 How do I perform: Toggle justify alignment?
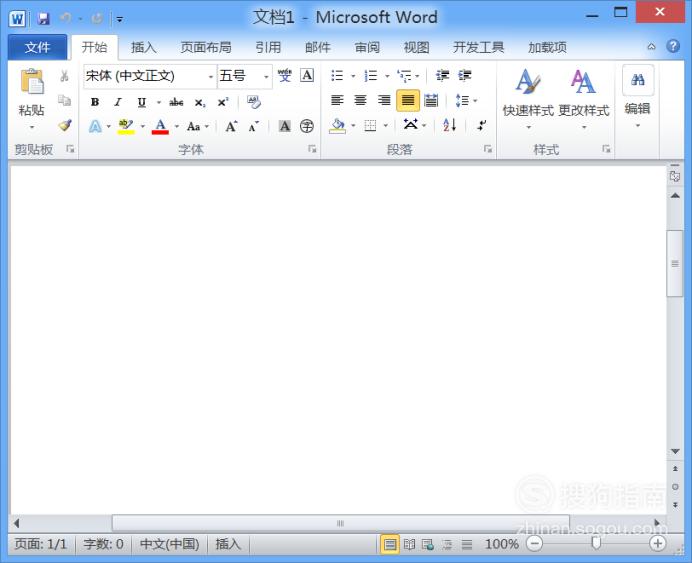pos(408,101)
